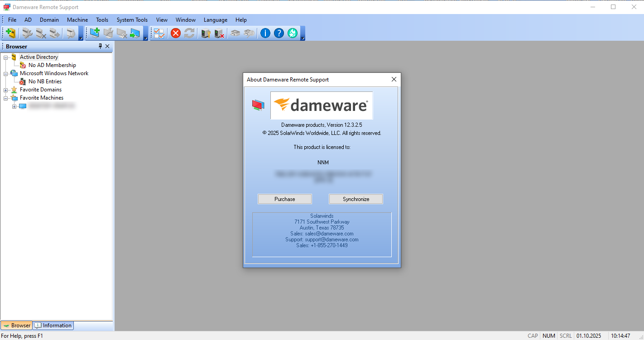Collapse the Active Directory tree node
This screenshot has width=644, height=340.
pyautogui.click(x=6, y=57)
